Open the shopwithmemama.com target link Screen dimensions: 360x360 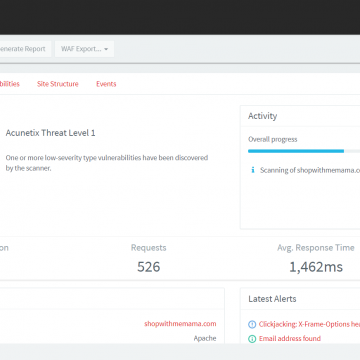pyautogui.click(x=180, y=324)
